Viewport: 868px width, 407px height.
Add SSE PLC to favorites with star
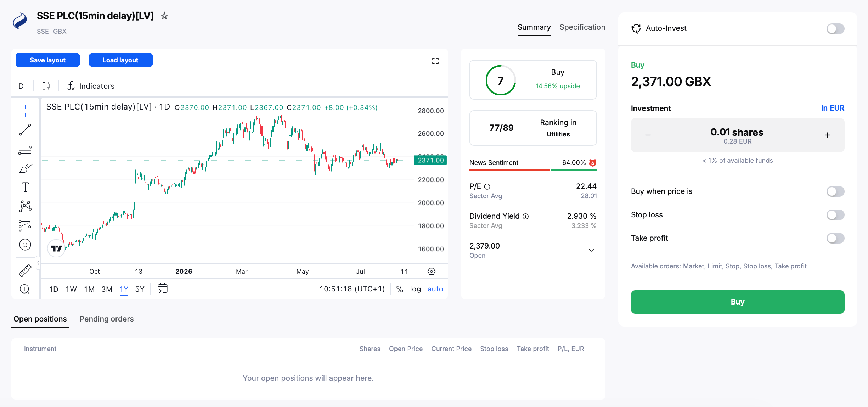164,16
